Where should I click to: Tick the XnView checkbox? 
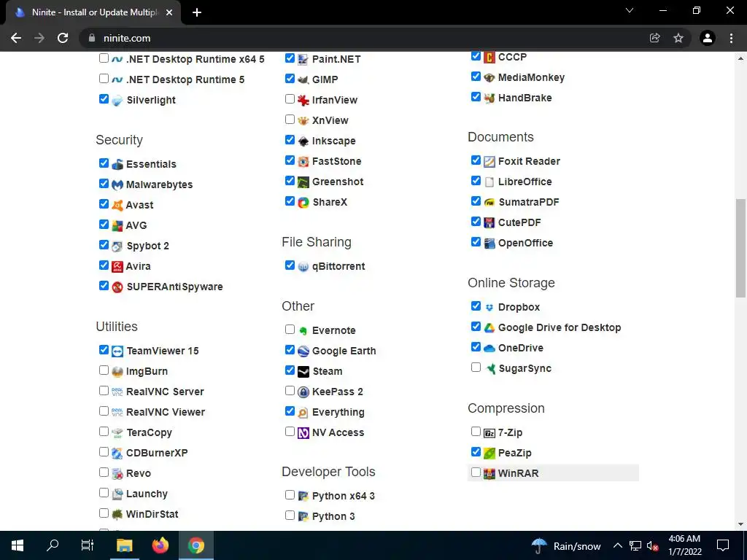290,119
